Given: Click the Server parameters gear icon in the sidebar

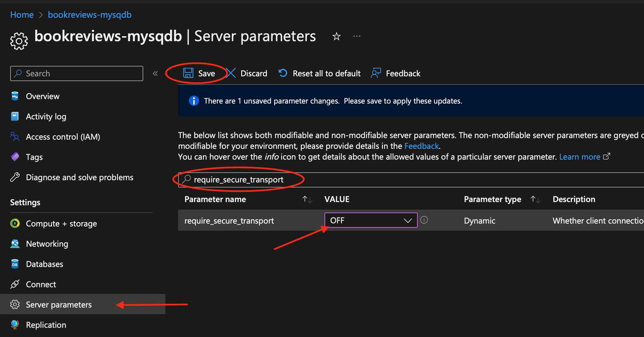Looking at the screenshot, I should pos(15,304).
